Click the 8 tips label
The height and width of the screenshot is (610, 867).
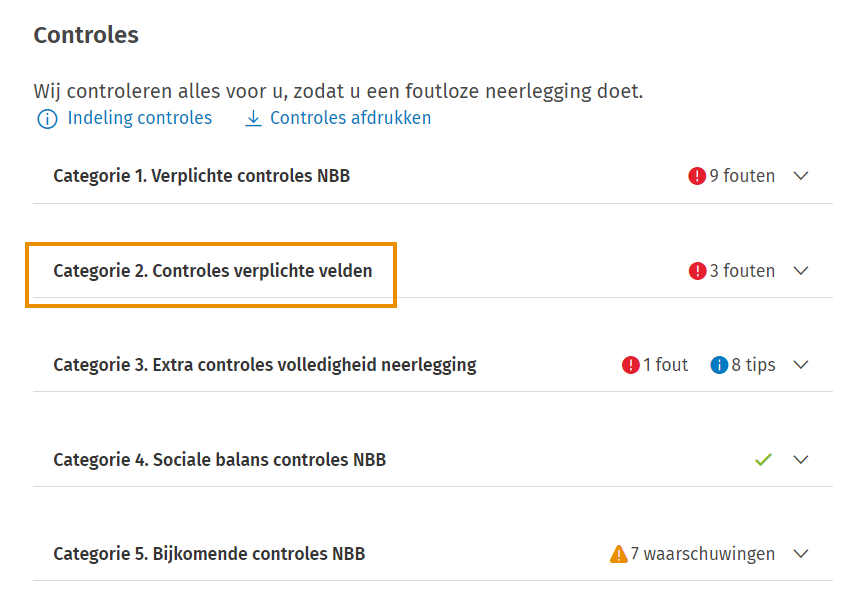pyautogui.click(x=752, y=364)
